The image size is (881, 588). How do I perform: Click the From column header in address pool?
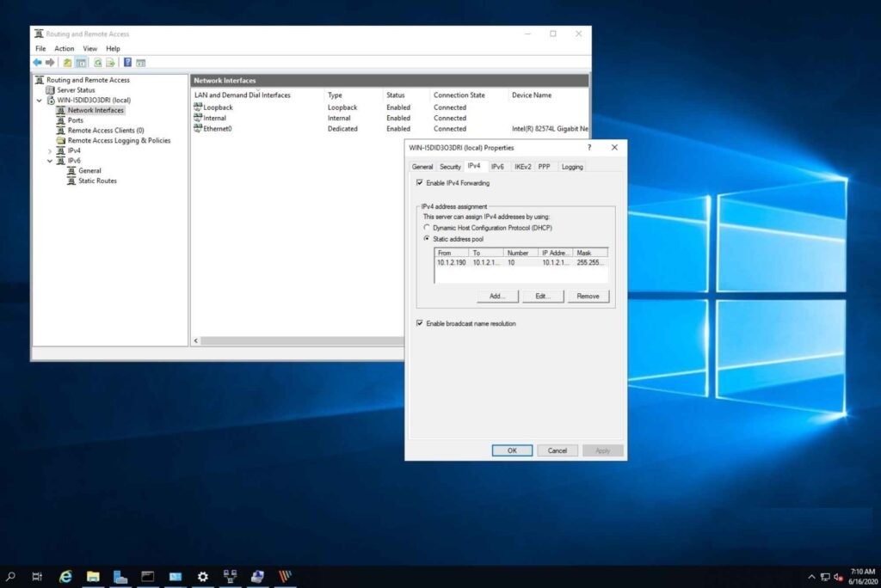(453, 254)
